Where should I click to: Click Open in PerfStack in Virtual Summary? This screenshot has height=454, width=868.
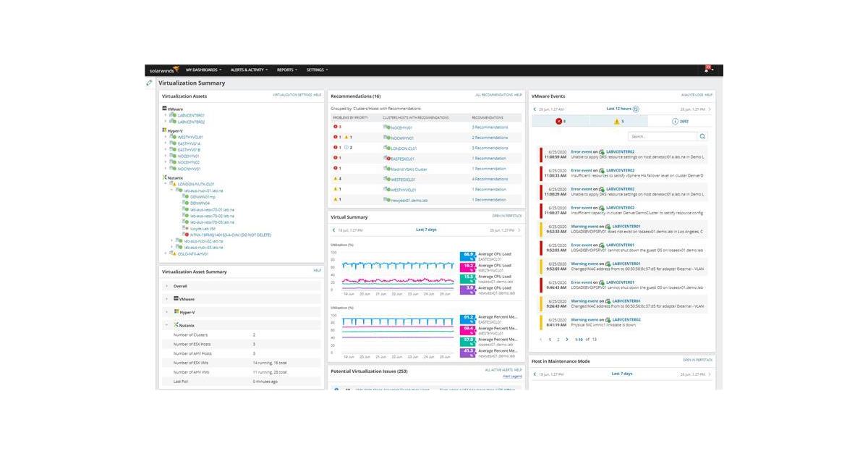(507, 216)
